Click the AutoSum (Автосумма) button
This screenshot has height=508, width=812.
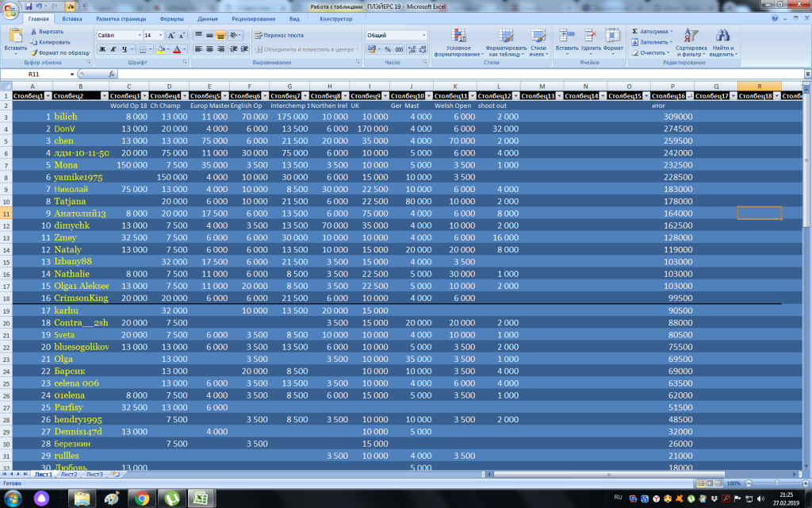(653, 31)
